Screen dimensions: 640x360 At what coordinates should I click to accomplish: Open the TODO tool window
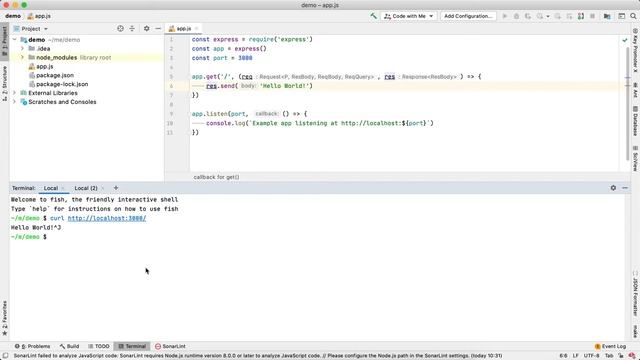[x=99, y=346]
